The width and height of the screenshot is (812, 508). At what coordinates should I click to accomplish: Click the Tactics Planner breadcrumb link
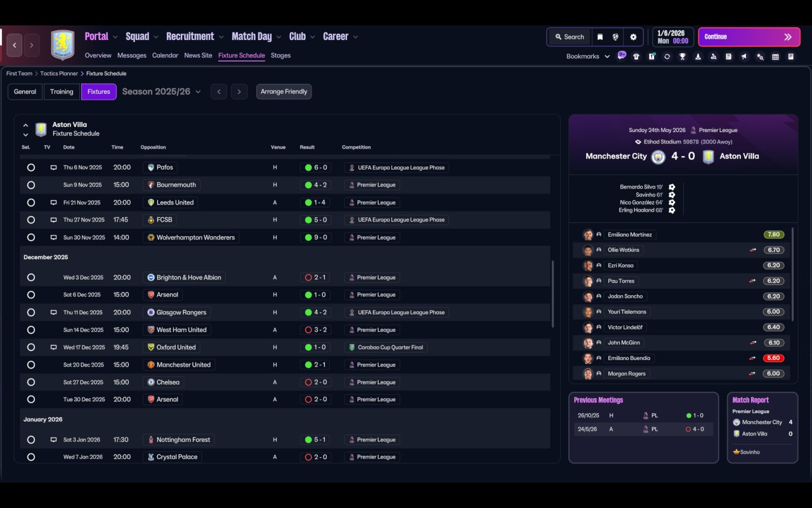tap(59, 74)
